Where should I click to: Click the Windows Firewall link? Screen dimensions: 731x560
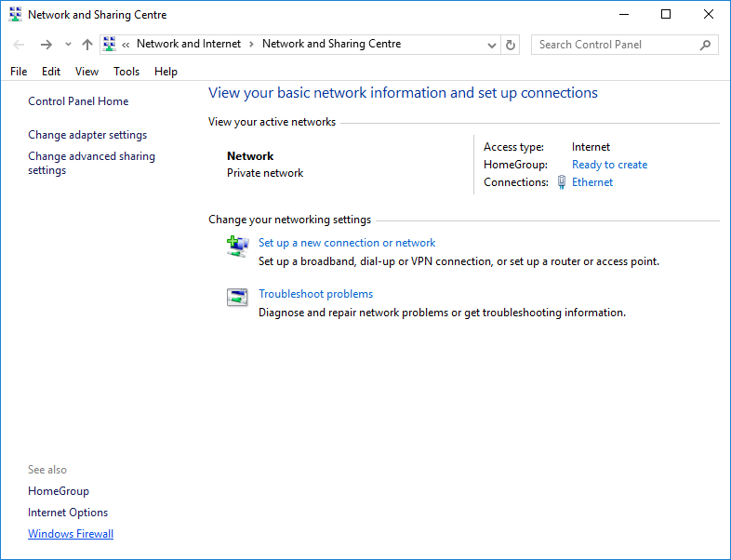71,534
